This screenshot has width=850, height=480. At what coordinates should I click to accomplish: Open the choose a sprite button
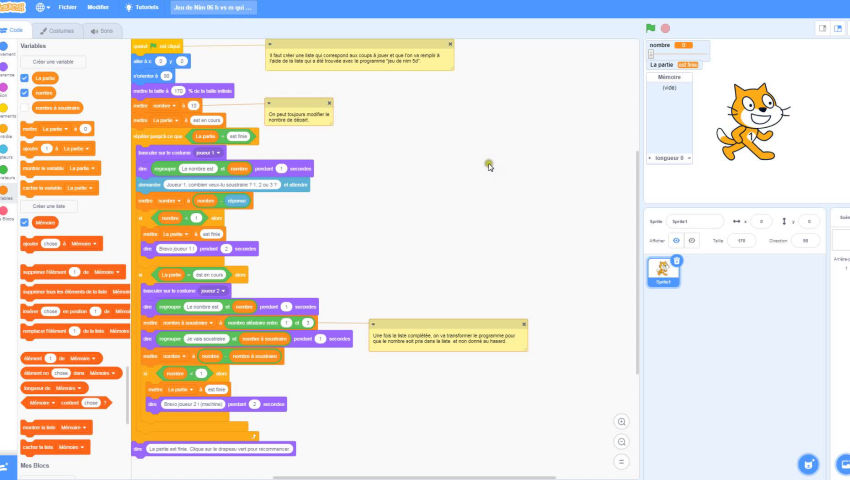[807, 464]
